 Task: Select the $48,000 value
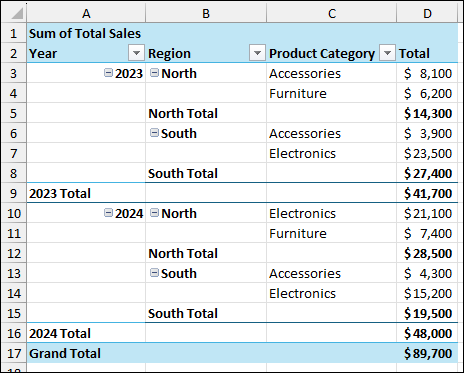pos(427,333)
